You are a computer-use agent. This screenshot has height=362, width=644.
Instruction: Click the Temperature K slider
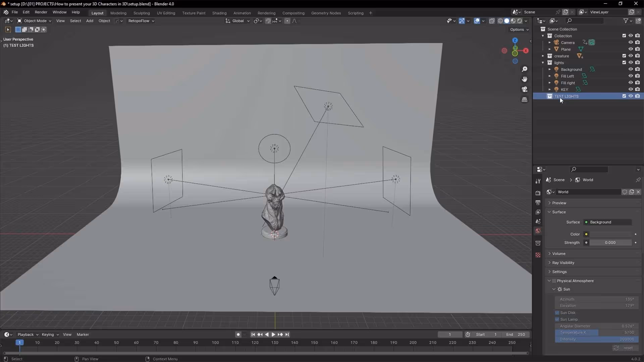point(597,333)
